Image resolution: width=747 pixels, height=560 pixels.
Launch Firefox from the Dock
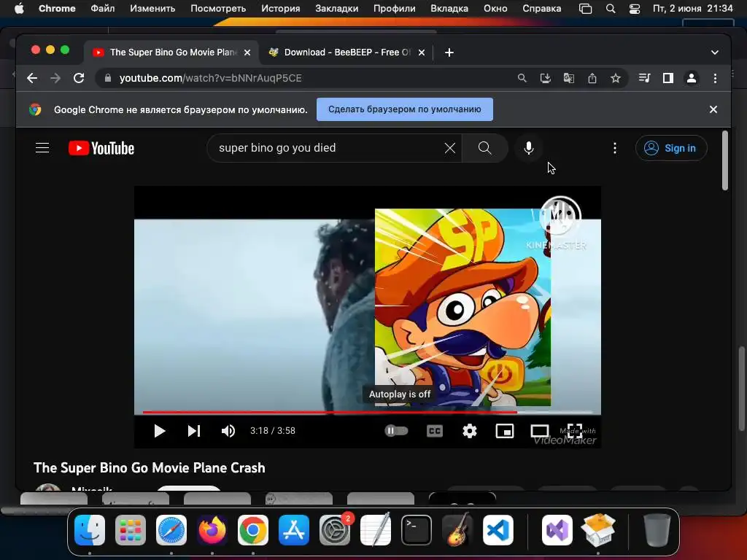pyautogui.click(x=212, y=530)
